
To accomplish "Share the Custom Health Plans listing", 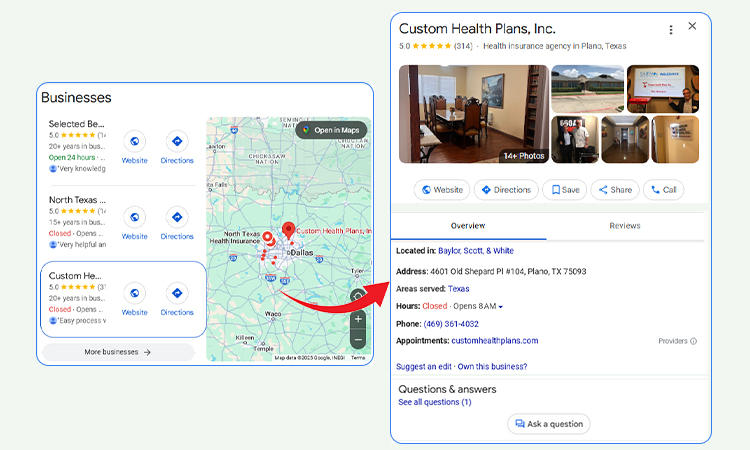I will (615, 190).
